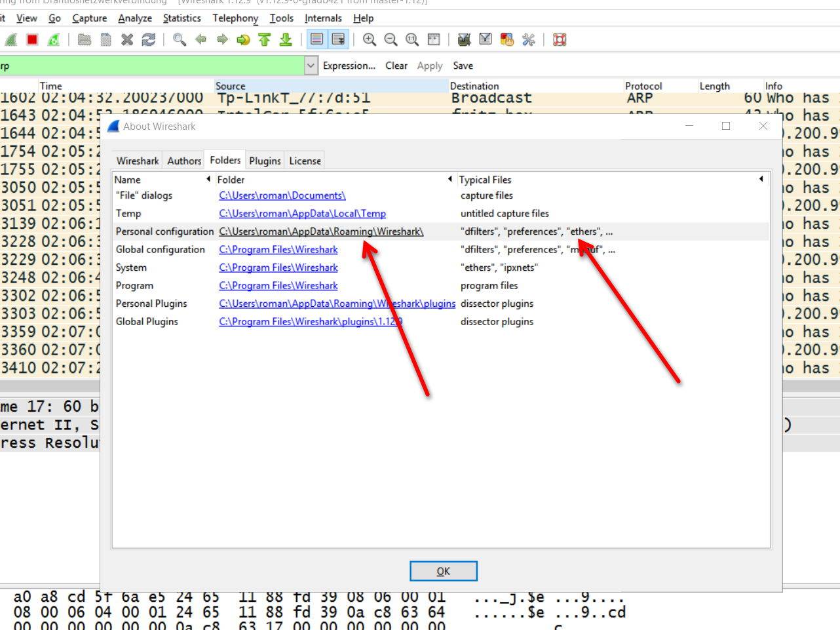Stop the running capture (red square)
Screen dimensions: 840x630
(32, 40)
